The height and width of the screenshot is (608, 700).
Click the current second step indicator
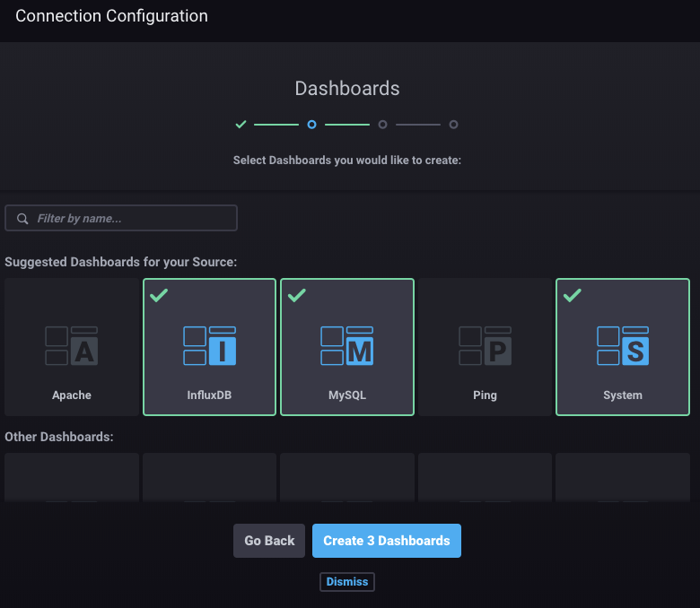pyautogui.click(x=311, y=125)
